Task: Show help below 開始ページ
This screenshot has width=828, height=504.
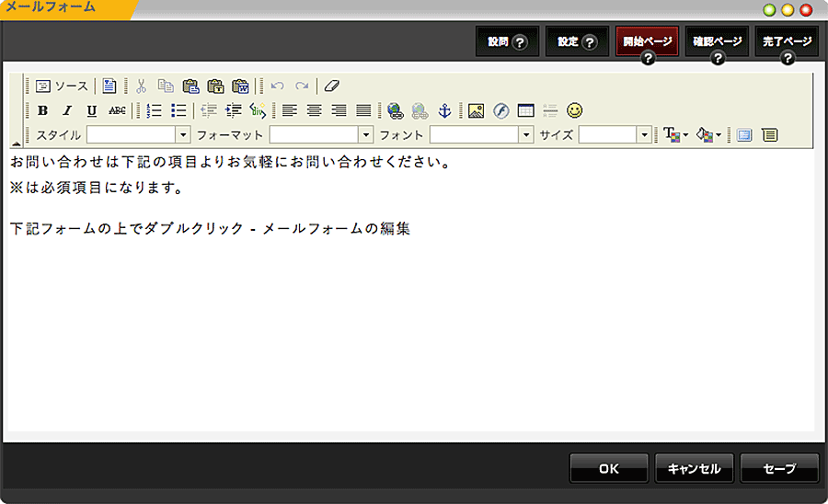Action: coord(648,58)
